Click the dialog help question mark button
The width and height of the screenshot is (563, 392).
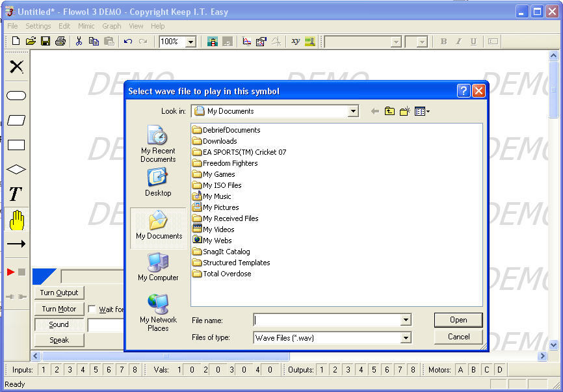464,91
